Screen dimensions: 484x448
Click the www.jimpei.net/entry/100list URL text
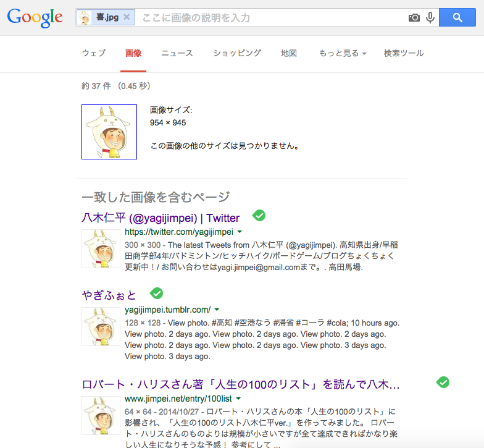(x=178, y=399)
